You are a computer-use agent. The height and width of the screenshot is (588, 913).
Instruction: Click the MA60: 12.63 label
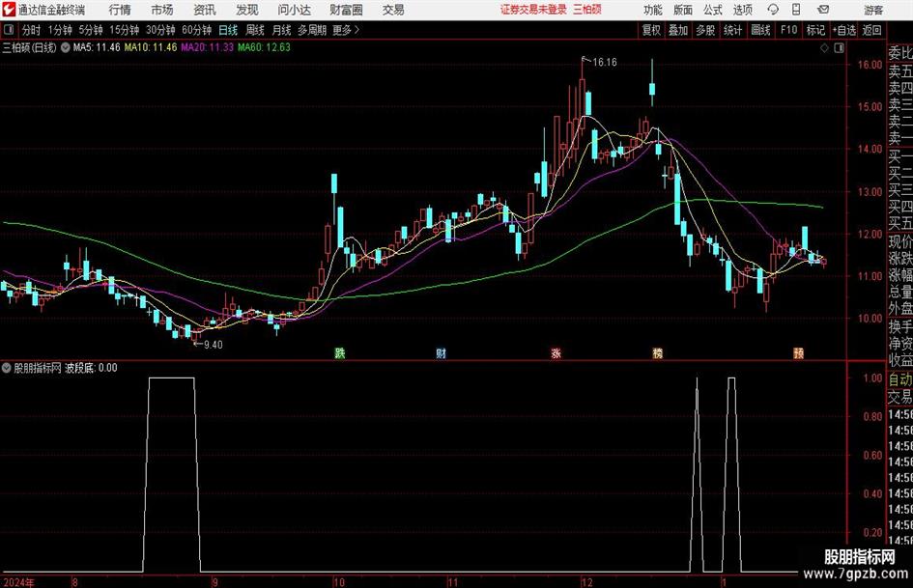point(264,47)
